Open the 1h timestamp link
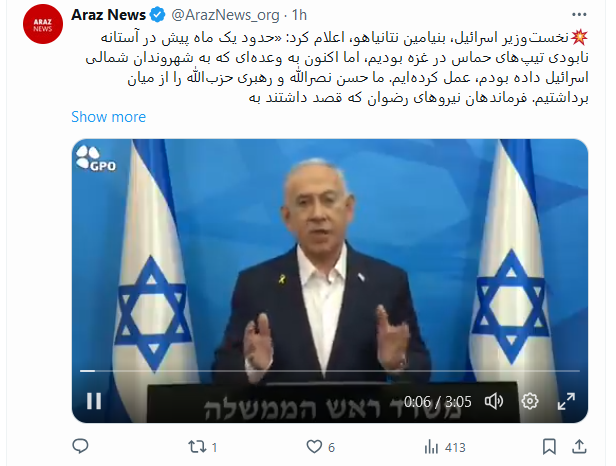The height and width of the screenshot is (466, 616). point(299,15)
